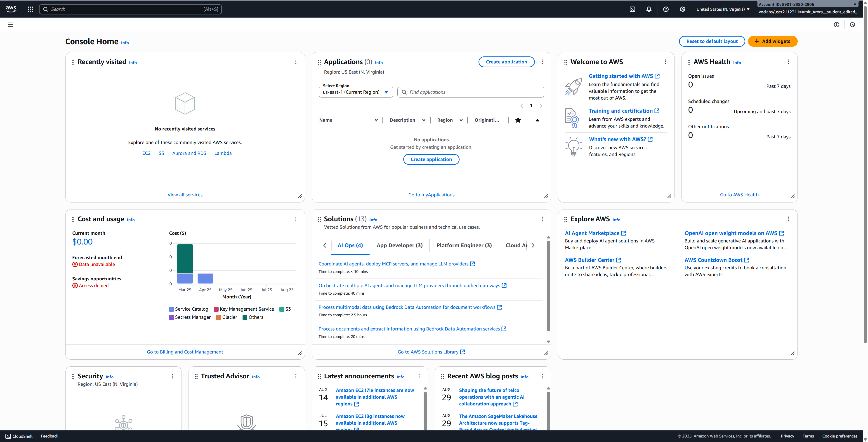Open the Select Region dropdown

click(x=356, y=92)
